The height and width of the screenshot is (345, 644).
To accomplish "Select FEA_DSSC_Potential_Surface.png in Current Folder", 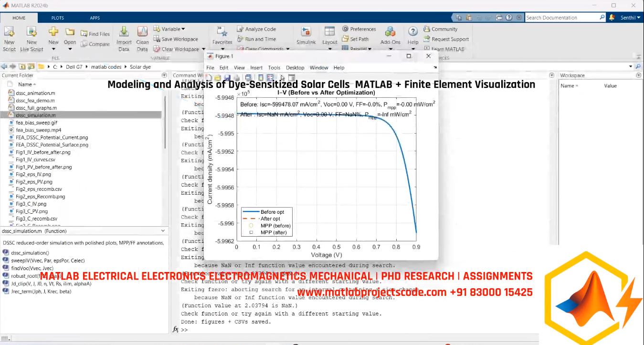I will (x=51, y=144).
